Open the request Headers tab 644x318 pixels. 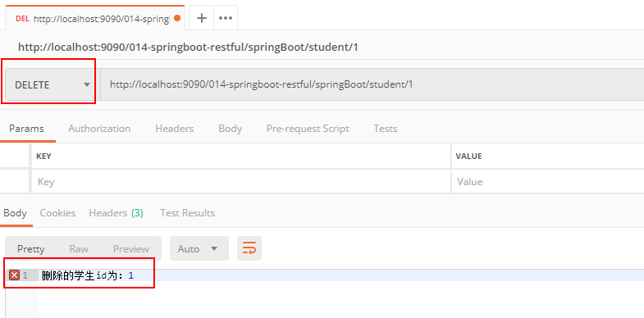click(175, 129)
